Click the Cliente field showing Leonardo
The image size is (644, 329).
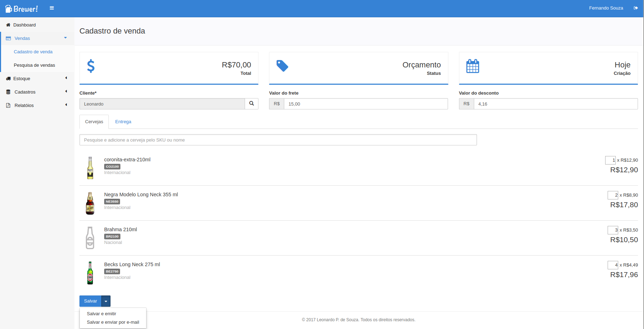(162, 104)
